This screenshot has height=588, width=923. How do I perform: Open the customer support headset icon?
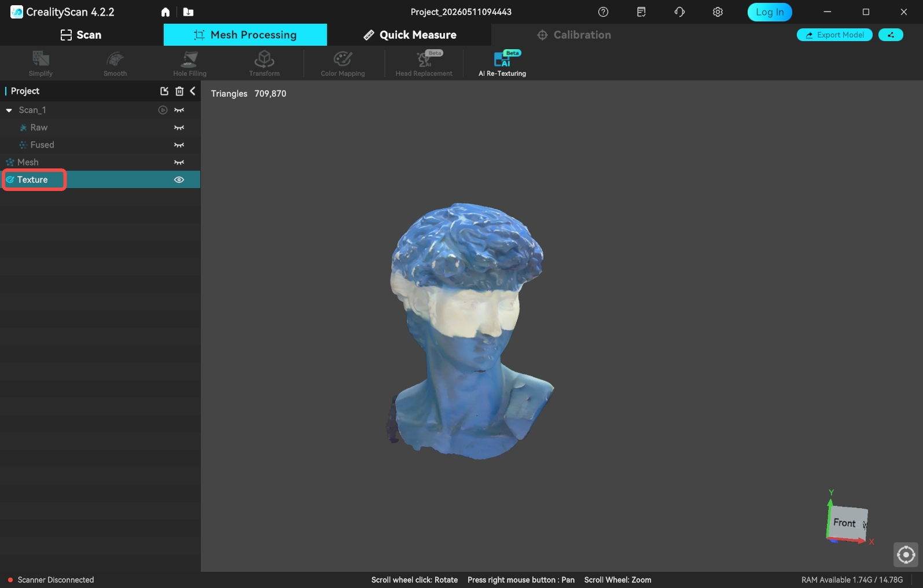coord(679,12)
